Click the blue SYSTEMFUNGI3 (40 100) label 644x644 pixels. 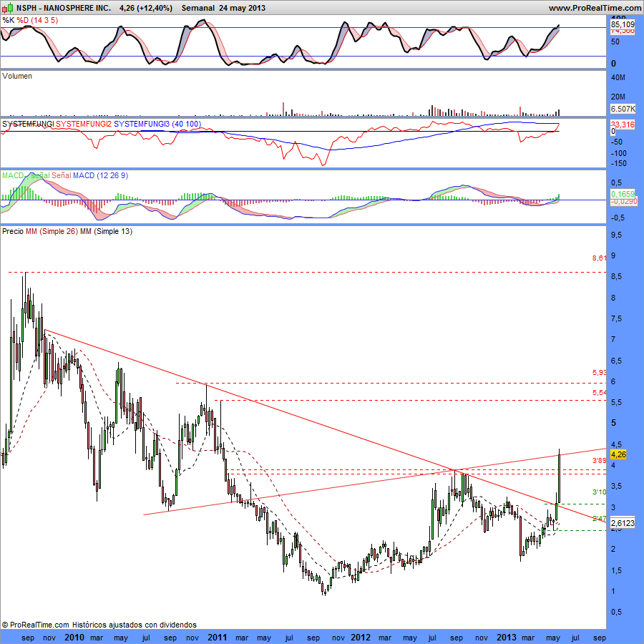click(x=157, y=124)
